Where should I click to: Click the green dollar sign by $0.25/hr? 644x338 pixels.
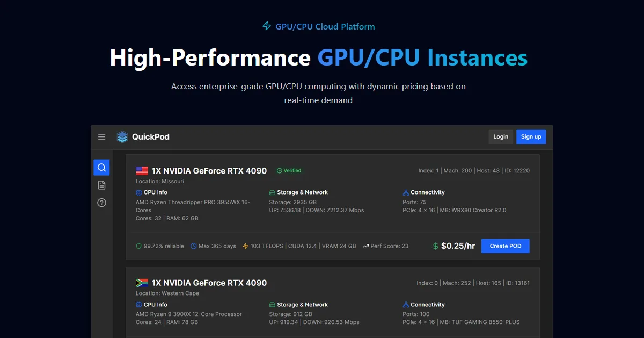[x=436, y=246]
